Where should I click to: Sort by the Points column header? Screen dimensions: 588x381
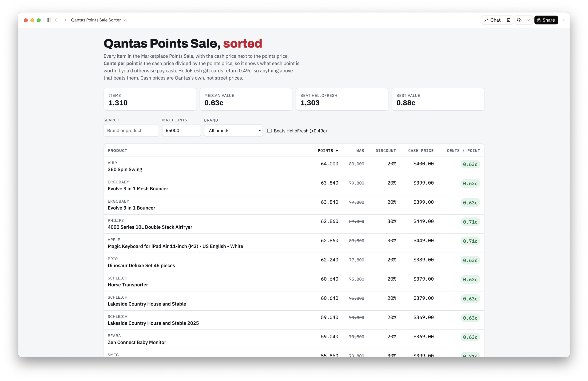328,151
